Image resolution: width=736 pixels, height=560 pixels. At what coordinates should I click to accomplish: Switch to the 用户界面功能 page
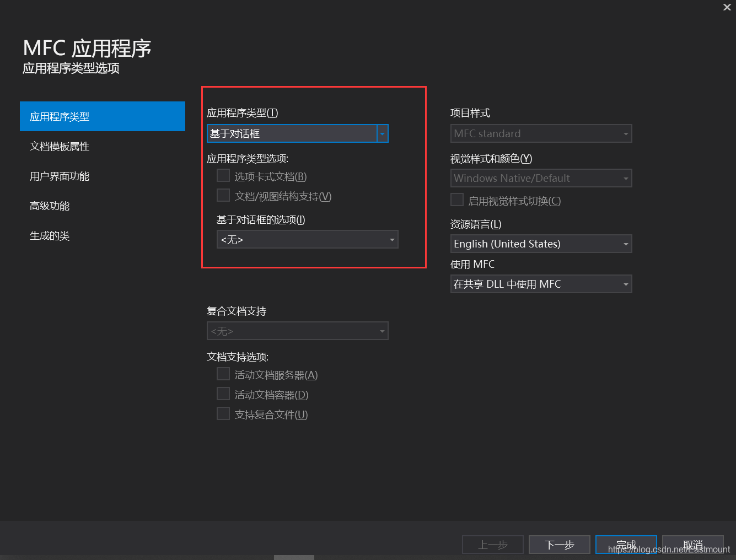(x=103, y=176)
